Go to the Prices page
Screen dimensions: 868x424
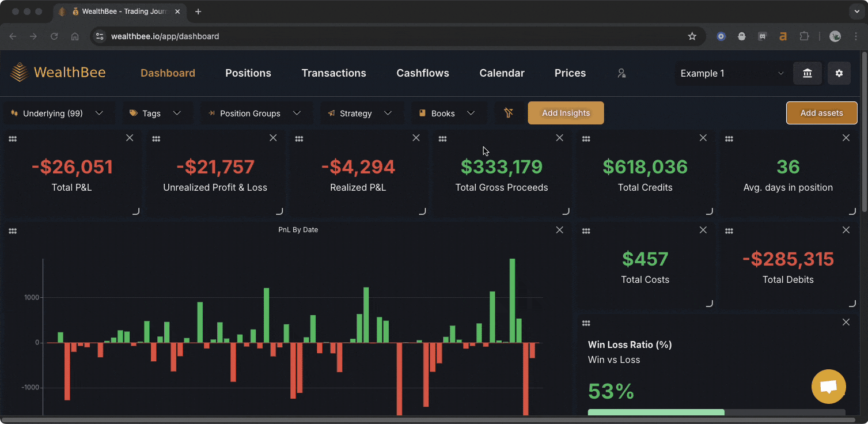pos(570,73)
